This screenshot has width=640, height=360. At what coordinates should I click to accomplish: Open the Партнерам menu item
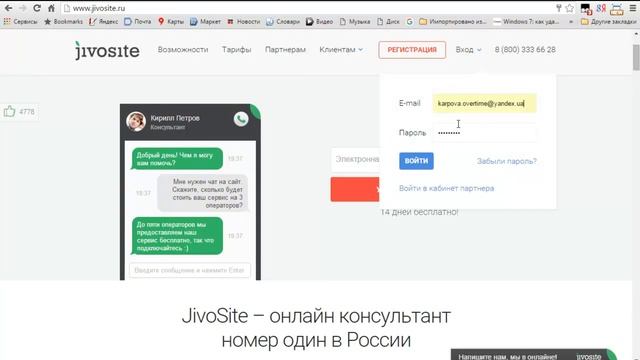click(x=285, y=49)
